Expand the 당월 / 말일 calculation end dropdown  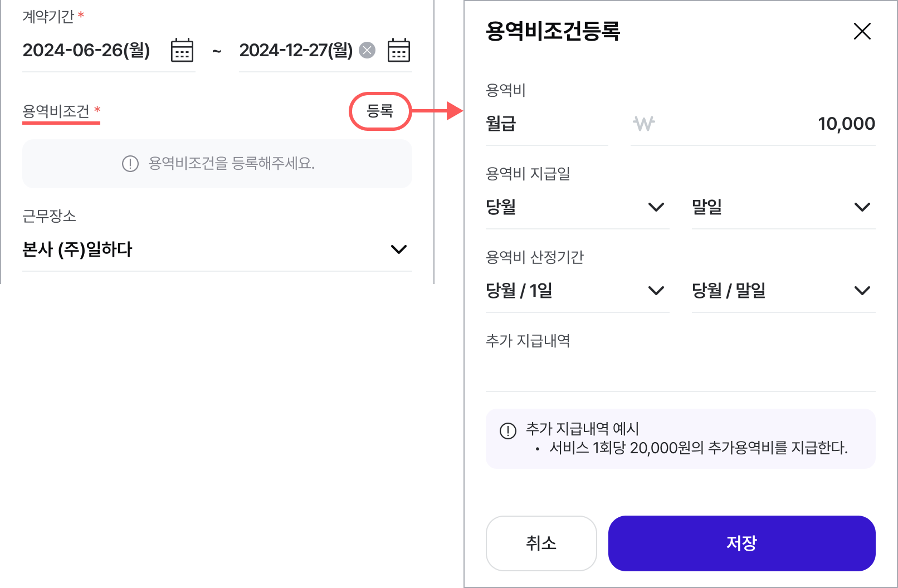point(783,291)
